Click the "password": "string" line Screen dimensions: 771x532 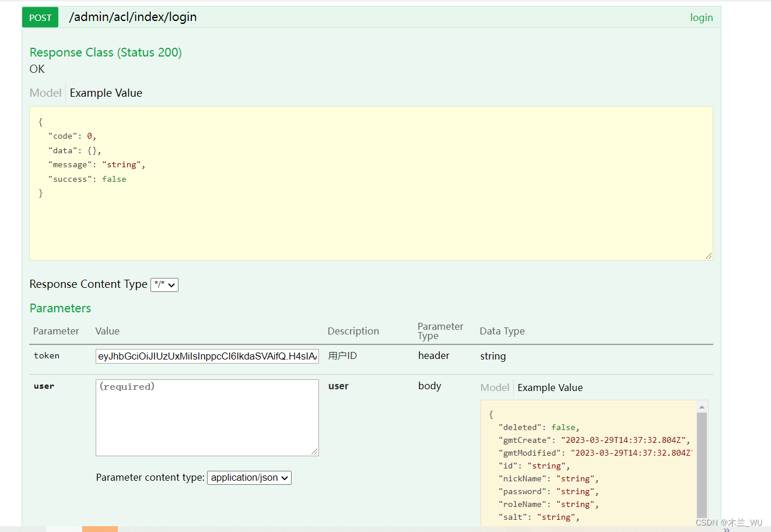549,491
